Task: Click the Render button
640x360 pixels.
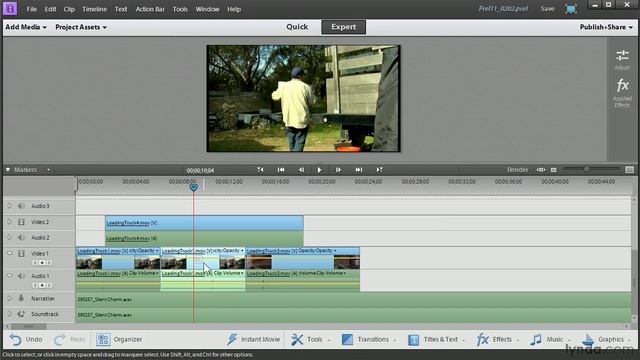Action: point(517,169)
